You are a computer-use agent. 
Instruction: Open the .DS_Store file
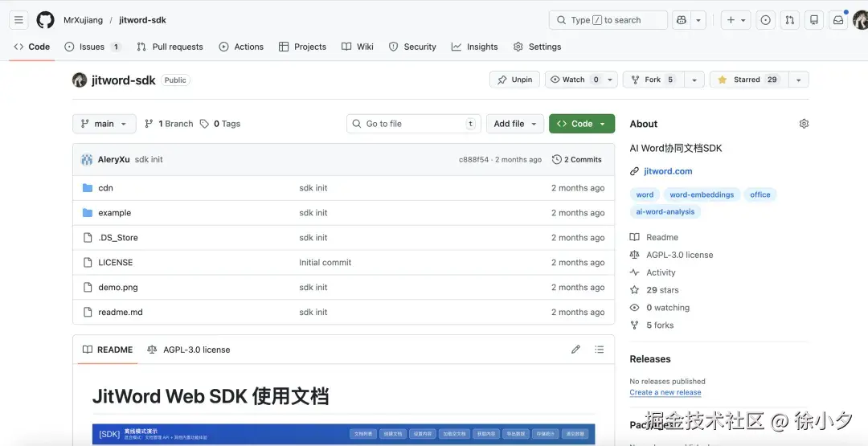click(x=118, y=237)
